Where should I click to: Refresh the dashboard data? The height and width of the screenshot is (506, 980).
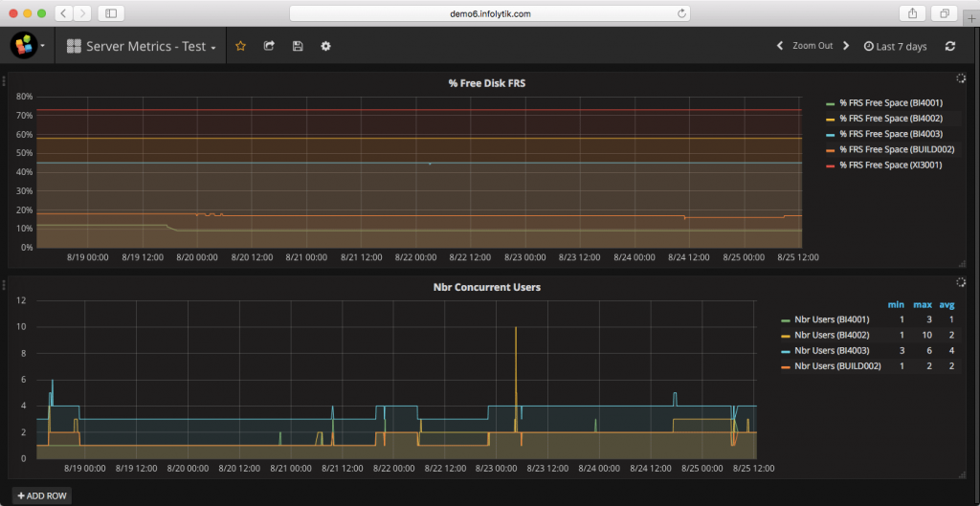point(949,46)
